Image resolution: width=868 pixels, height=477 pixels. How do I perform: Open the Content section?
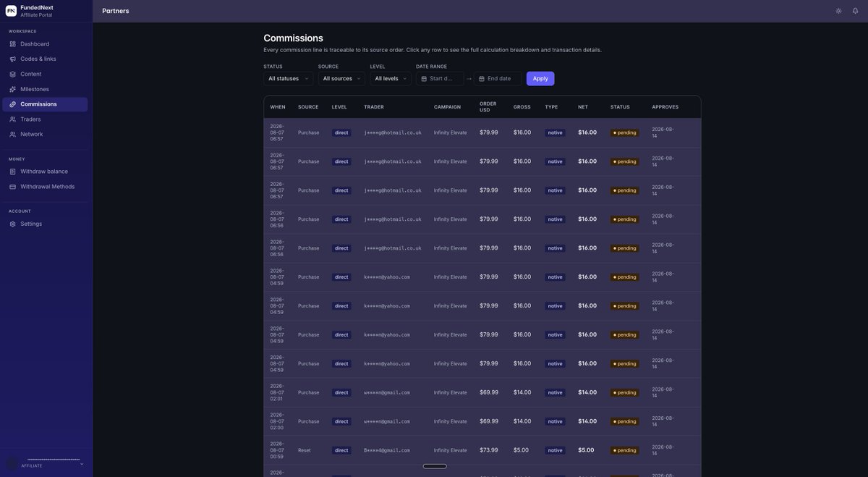coord(45,74)
